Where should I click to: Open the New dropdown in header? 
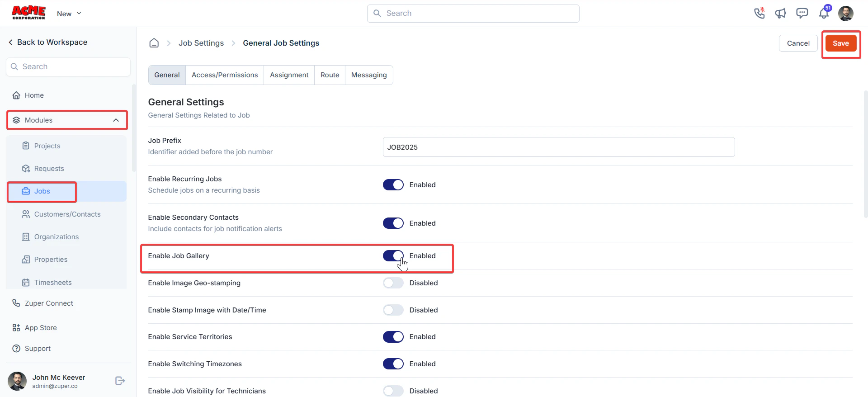coord(69,14)
